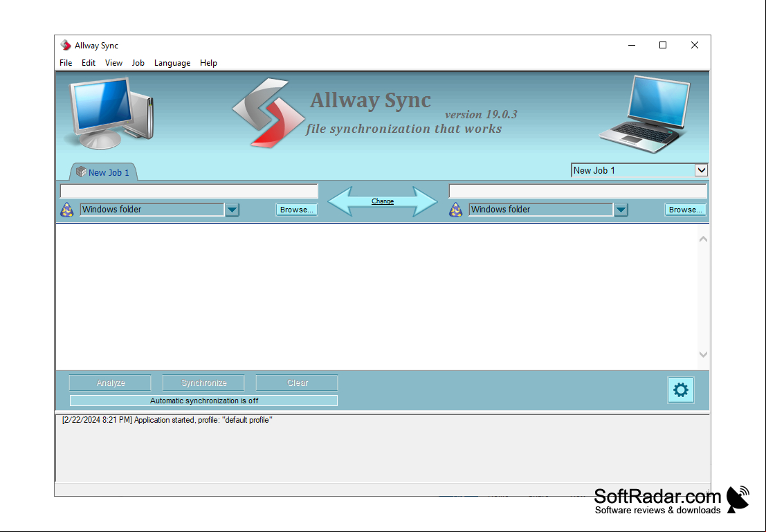766x532 pixels.
Task: Click the Automatic synchronization is off bar
Action: click(203, 401)
